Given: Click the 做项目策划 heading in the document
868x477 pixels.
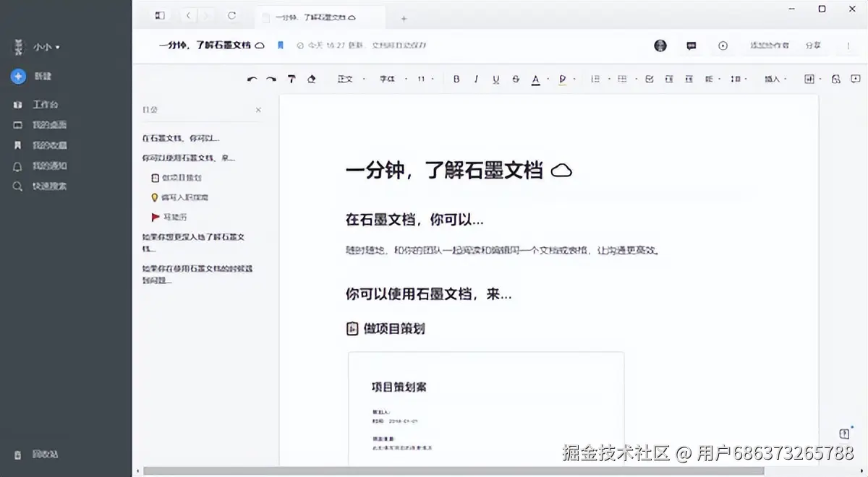Looking at the screenshot, I should 386,329.
